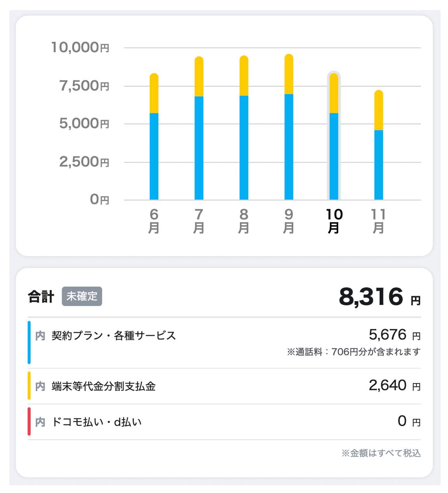Click the 8,316円 total amount
This screenshot has width=448, height=493.
tap(379, 297)
